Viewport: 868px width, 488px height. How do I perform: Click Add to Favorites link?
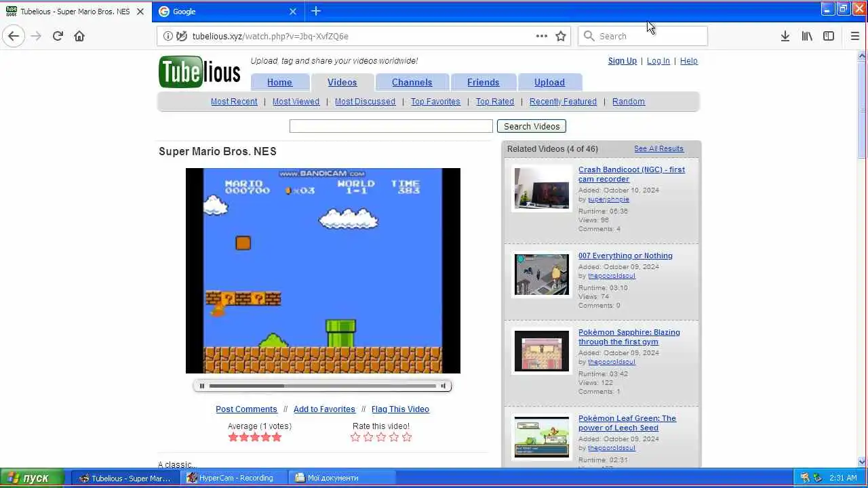pyautogui.click(x=324, y=409)
